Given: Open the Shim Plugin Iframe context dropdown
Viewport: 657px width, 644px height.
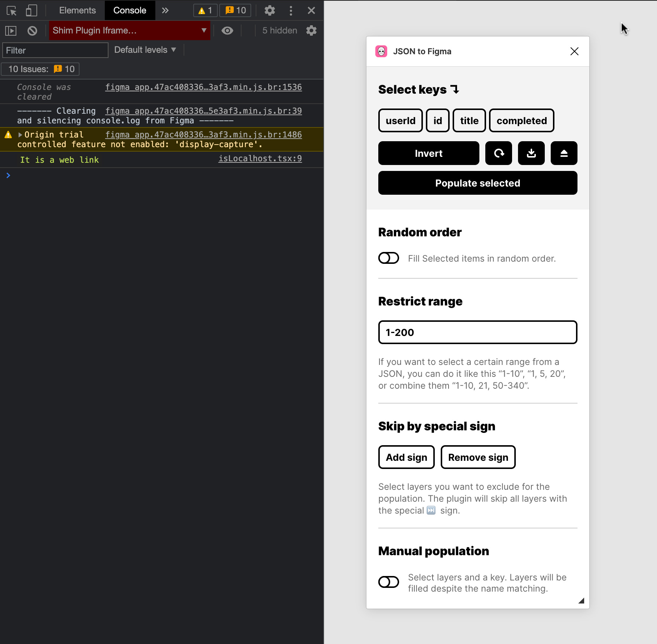Looking at the screenshot, I should 129,30.
